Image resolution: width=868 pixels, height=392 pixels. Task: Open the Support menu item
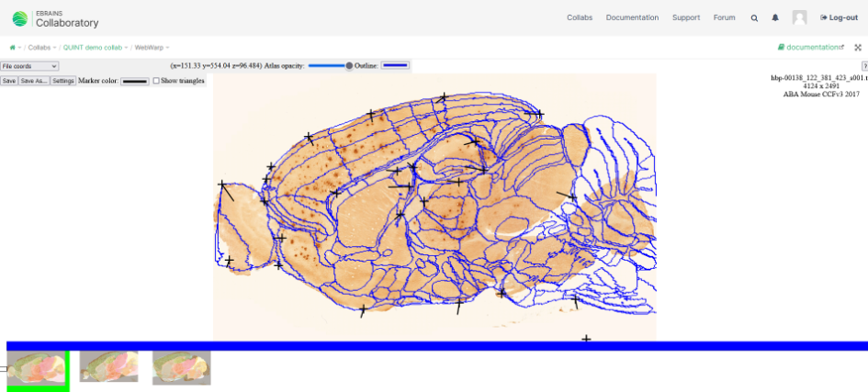tap(685, 17)
